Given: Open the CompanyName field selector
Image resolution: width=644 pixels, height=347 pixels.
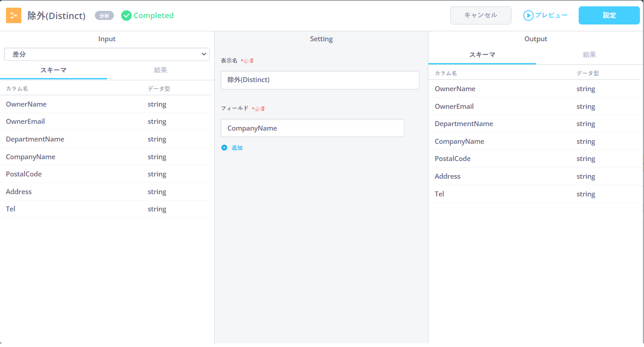Looking at the screenshot, I should 312,128.
